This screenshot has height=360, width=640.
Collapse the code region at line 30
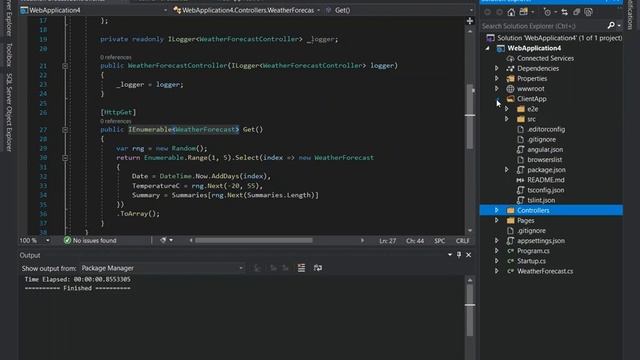point(65,158)
